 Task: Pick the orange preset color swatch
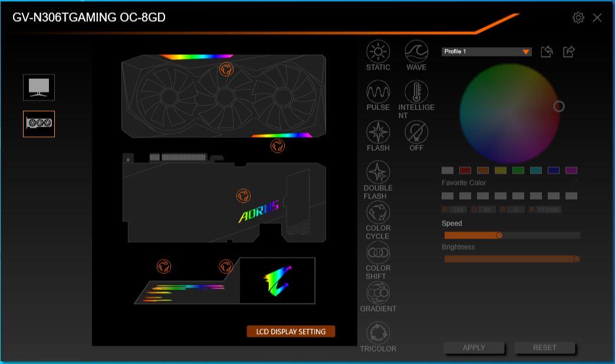[483, 170]
